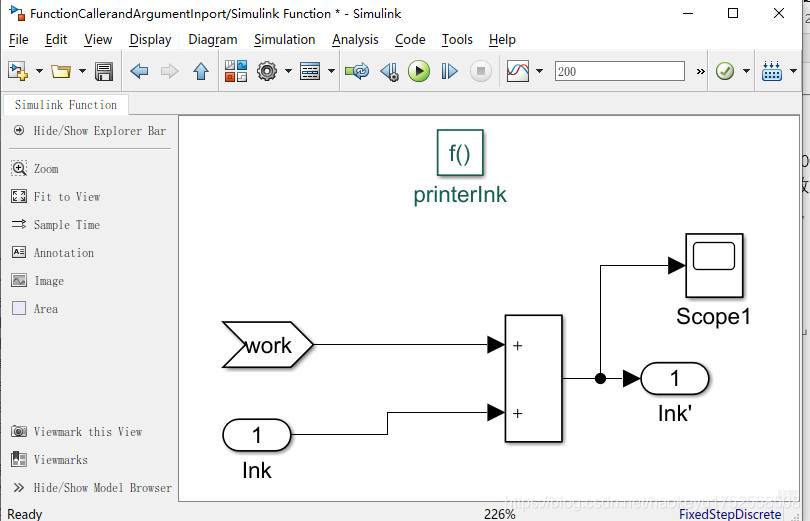Screen dimensions: 810x521
Task: Open the File menu
Action: [x=19, y=40]
